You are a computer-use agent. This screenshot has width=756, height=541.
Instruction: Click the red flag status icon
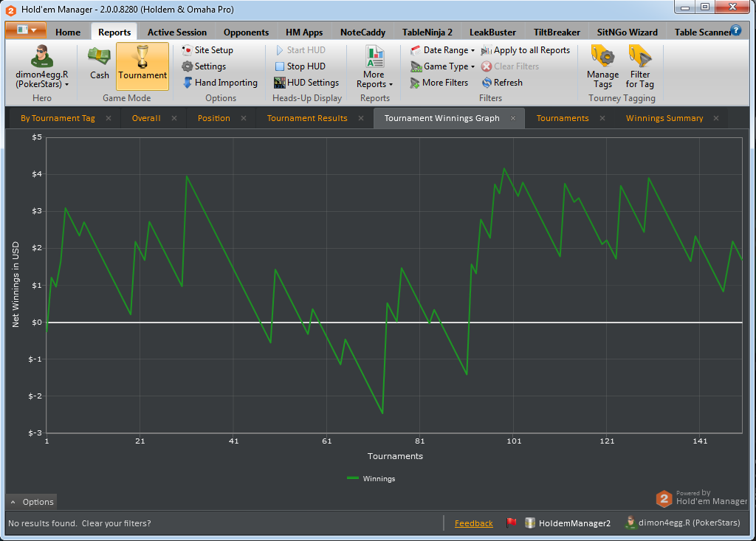coord(512,523)
